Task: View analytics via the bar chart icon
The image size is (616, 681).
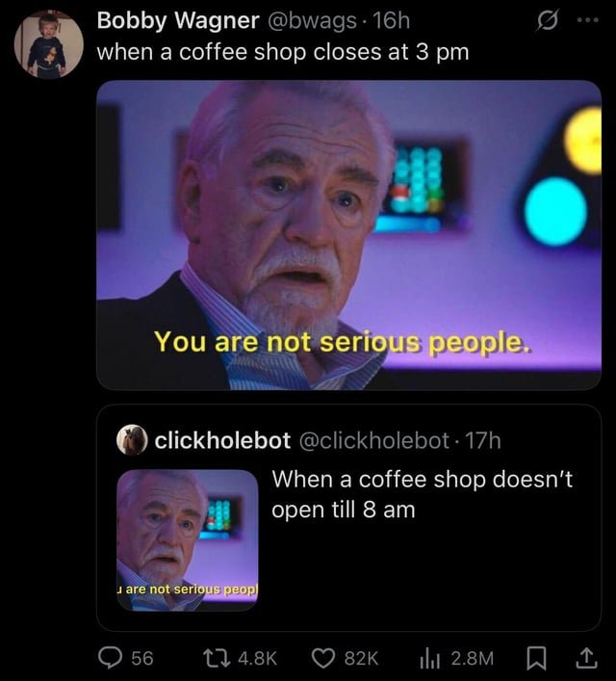Action: pyautogui.click(x=430, y=659)
